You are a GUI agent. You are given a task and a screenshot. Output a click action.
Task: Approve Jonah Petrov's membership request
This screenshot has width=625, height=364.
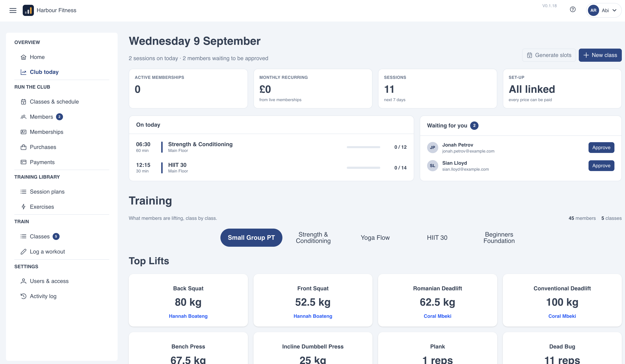[601, 148]
